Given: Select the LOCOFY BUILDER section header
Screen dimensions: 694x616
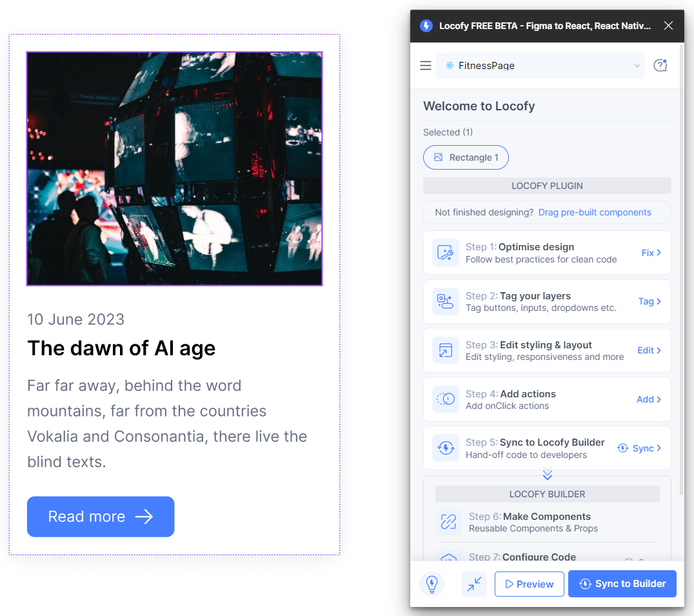Looking at the screenshot, I should [547, 494].
